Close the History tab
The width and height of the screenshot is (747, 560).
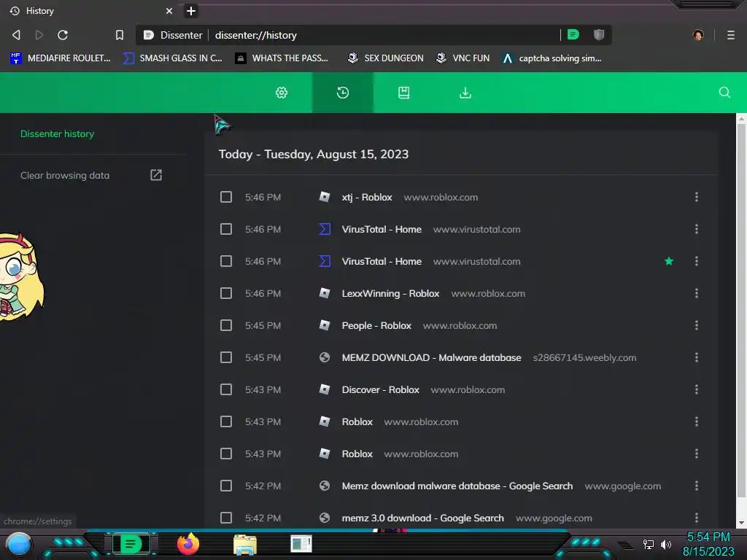pyautogui.click(x=169, y=11)
